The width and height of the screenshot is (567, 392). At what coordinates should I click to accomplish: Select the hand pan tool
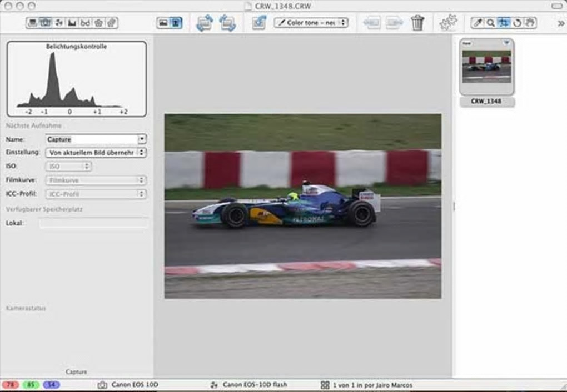[530, 23]
